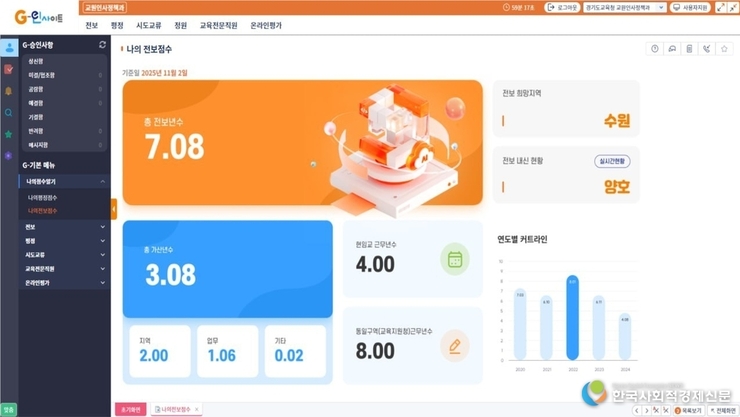Collapse the left sidebar with orange handle
This screenshot has width=740, height=417.
[114, 209]
